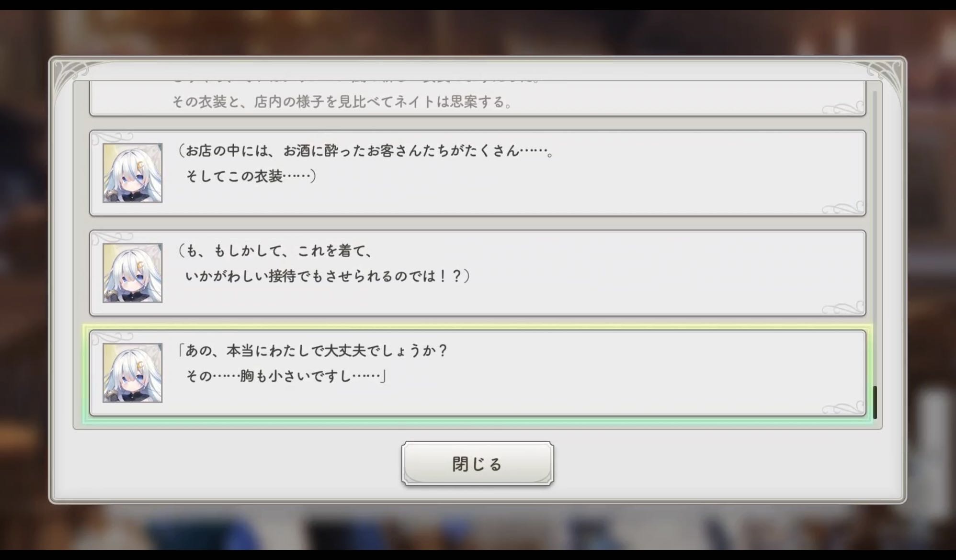Click the 閉じる button
Viewport: 956px width, 560px height.
point(478,463)
